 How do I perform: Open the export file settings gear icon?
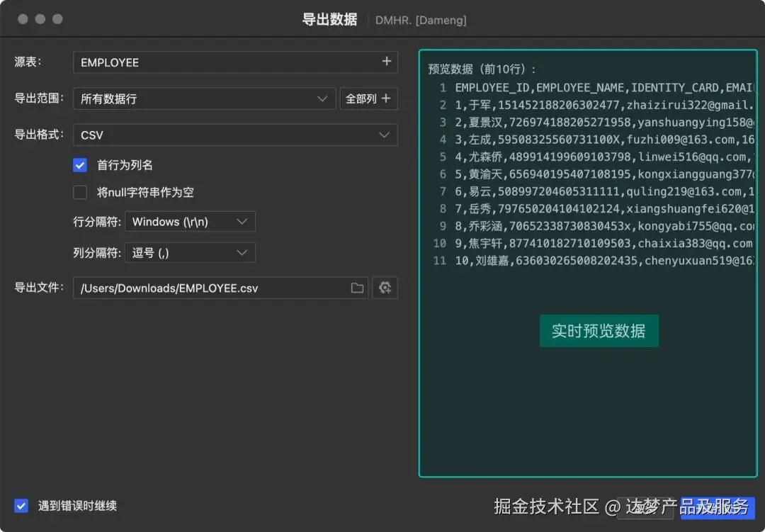[x=385, y=288]
